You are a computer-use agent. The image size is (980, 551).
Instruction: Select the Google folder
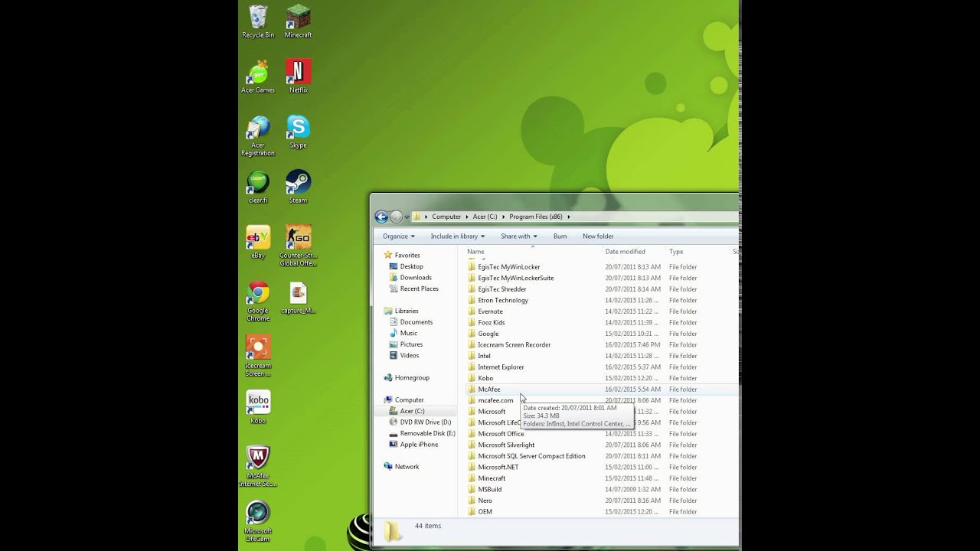[488, 334]
